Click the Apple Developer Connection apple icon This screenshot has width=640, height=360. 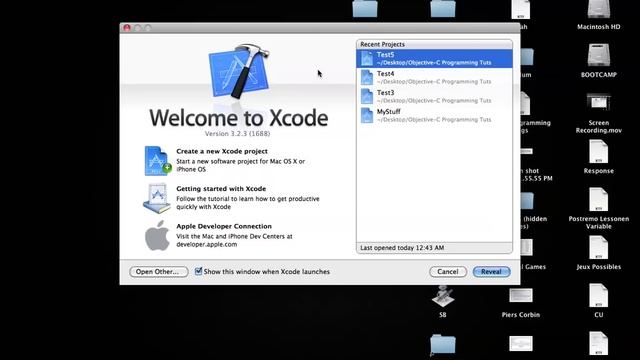point(157,236)
